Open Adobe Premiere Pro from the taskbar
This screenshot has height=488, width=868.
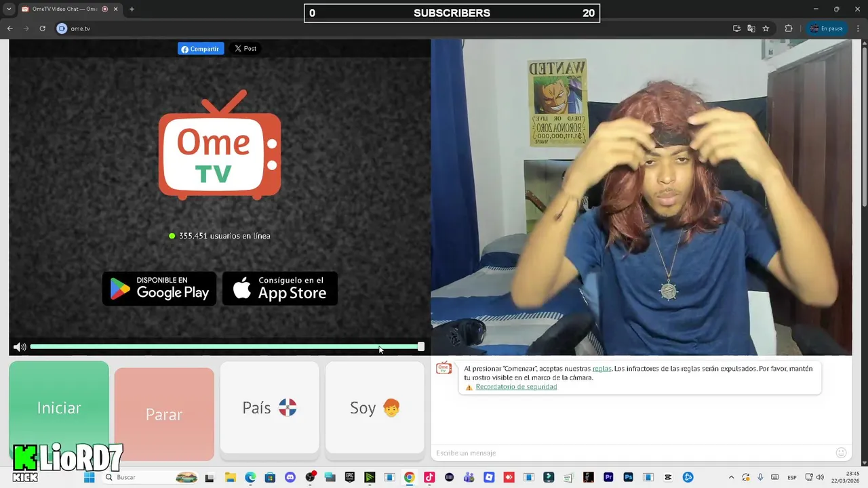608,477
